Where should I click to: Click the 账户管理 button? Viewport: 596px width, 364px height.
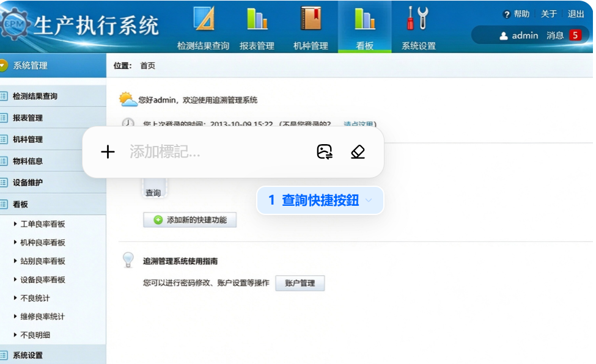click(x=300, y=283)
